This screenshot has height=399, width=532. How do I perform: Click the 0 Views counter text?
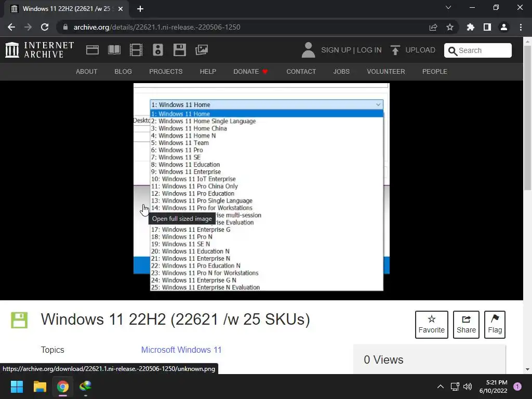click(383, 360)
